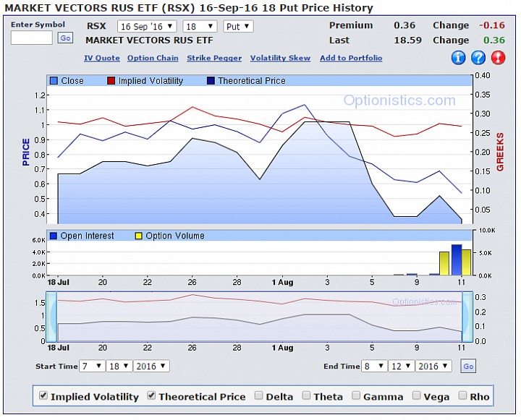521x420 pixels.
Task: Enable the Gamma checkbox
Action: point(356,395)
